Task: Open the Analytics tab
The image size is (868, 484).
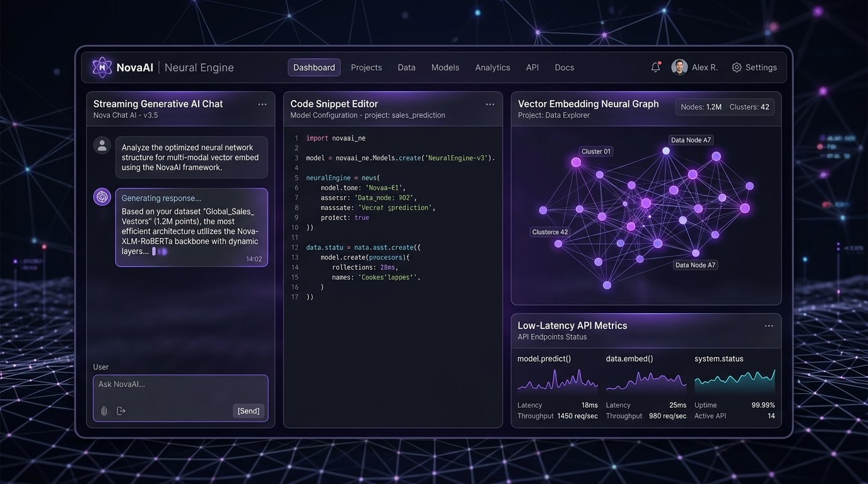Action: tap(493, 67)
